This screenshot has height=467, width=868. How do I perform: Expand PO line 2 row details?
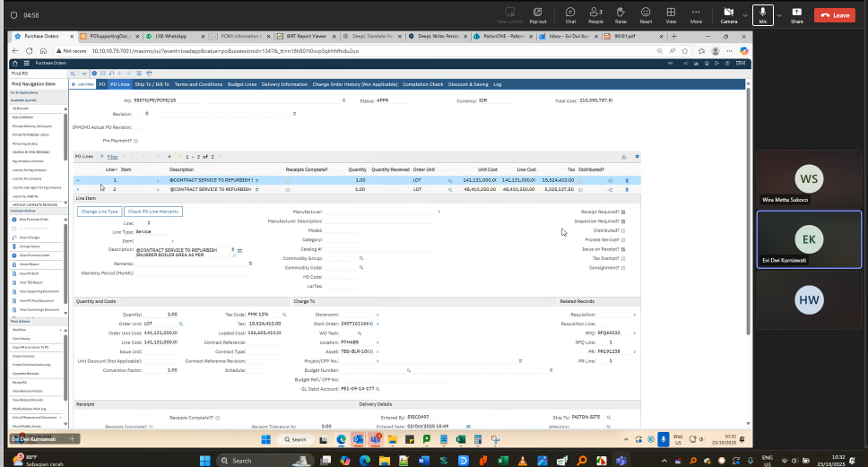(x=78, y=189)
